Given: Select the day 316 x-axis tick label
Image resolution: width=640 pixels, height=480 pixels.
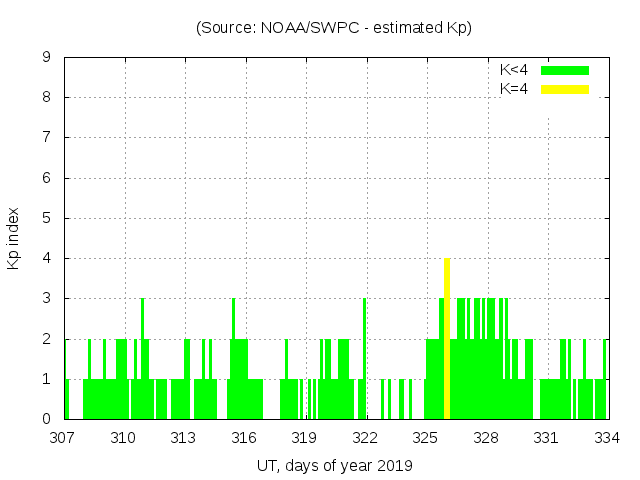Looking at the screenshot, I should [x=244, y=437].
